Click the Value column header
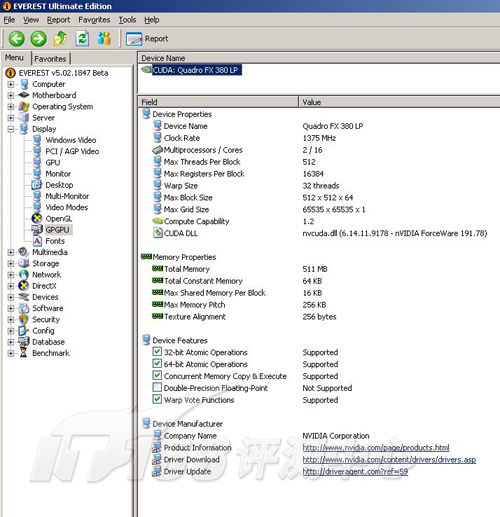500x517 pixels. click(399, 102)
